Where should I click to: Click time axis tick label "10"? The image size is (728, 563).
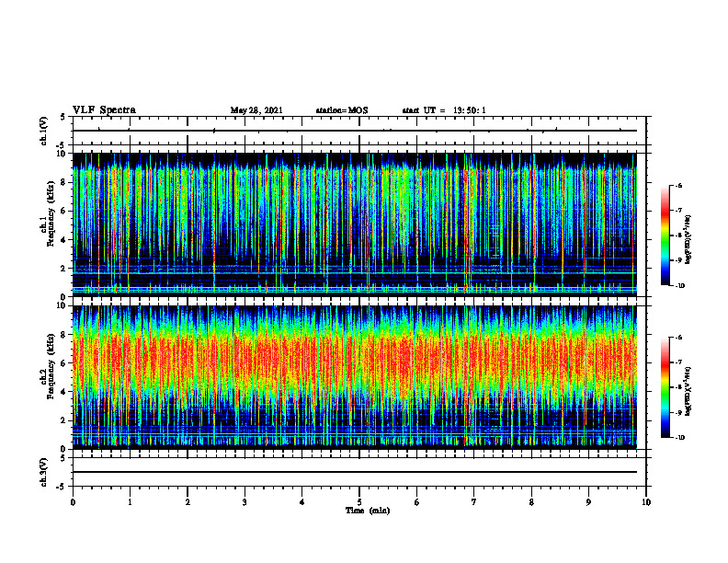[646, 502]
